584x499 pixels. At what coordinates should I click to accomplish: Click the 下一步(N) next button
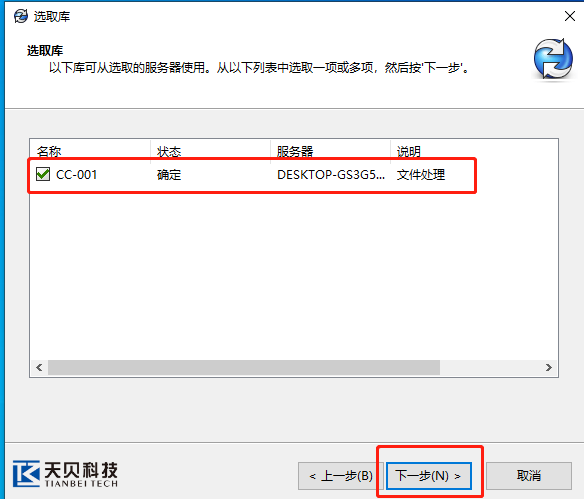click(429, 476)
